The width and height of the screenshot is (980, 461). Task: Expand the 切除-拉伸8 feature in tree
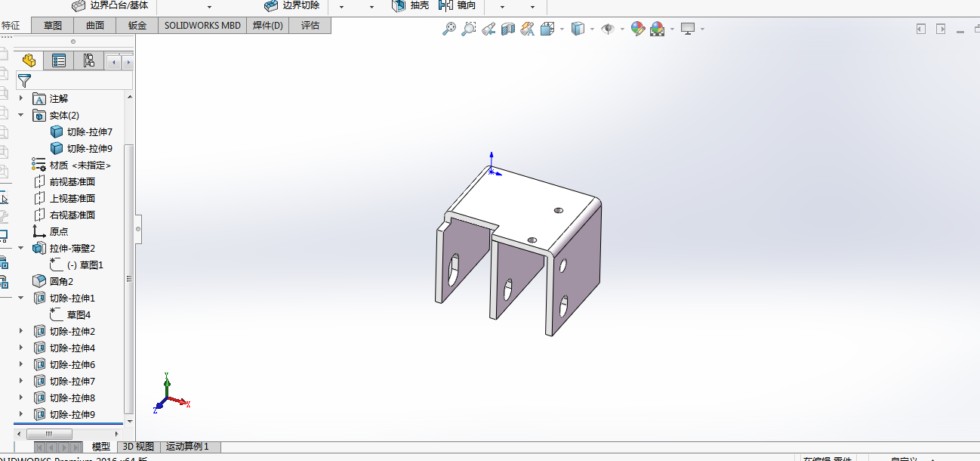coord(21,398)
